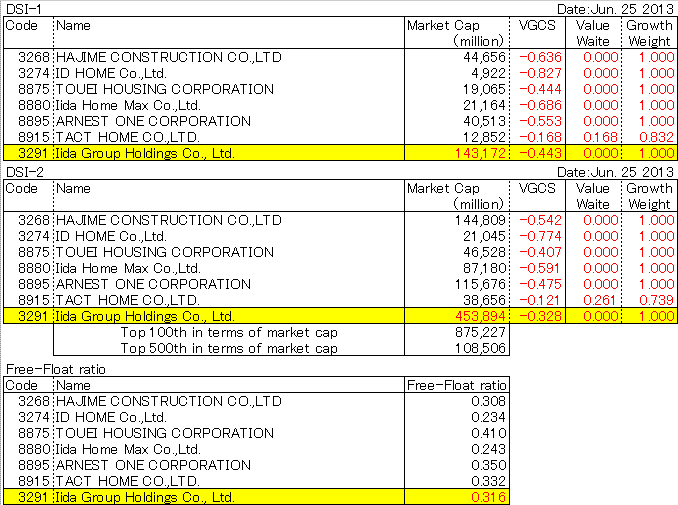Image resolution: width=678 pixels, height=505 pixels.
Task: Select the value 108,506
Action: point(480,348)
